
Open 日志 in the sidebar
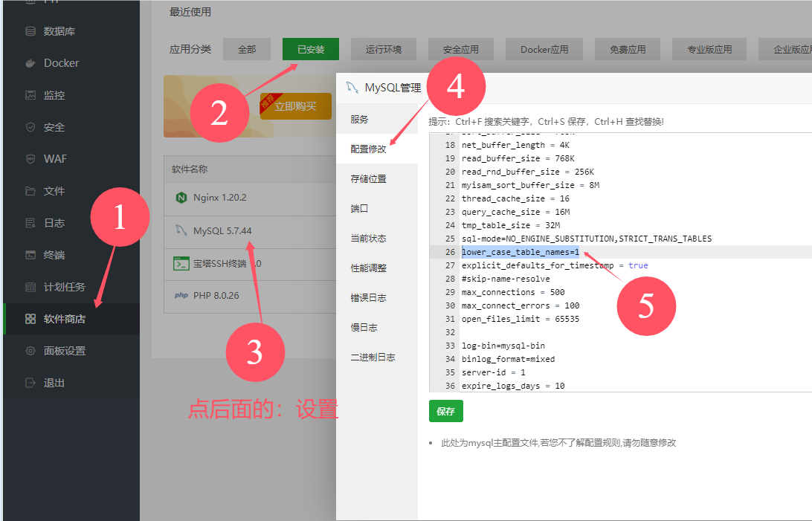tap(54, 223)
